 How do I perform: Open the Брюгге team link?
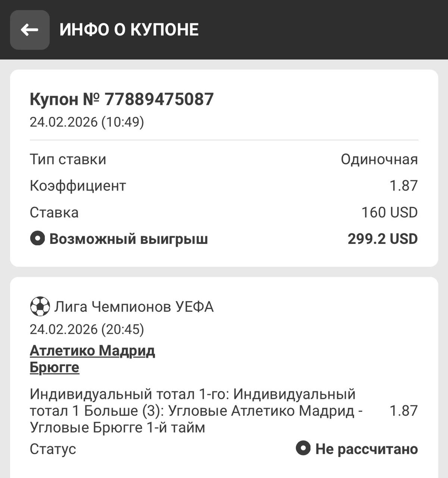coord(54,367)
